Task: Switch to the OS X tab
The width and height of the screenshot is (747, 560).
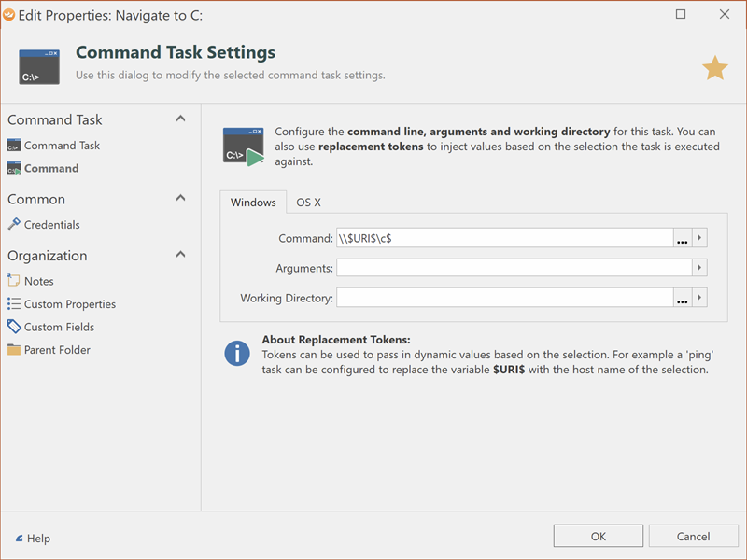Action: coord(308,203)
